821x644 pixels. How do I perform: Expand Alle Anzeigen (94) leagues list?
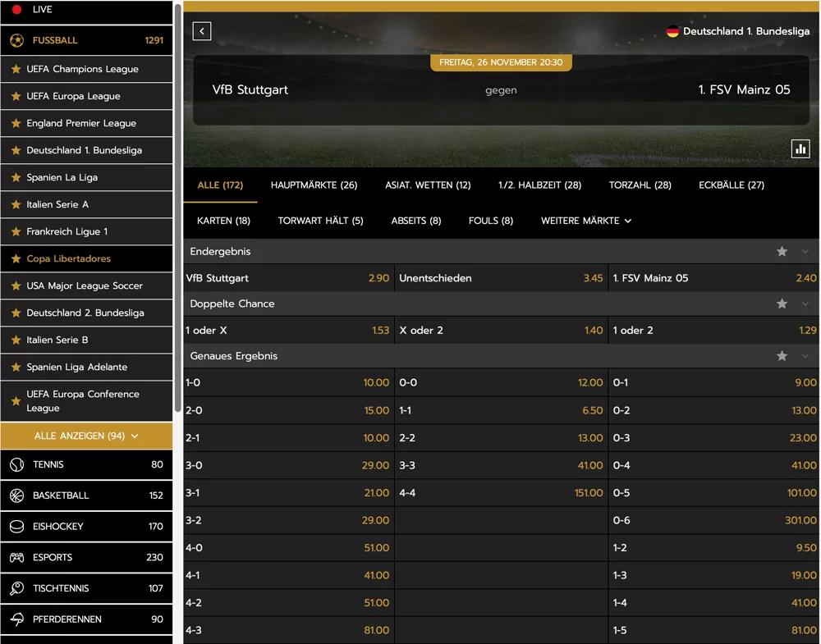86,436
